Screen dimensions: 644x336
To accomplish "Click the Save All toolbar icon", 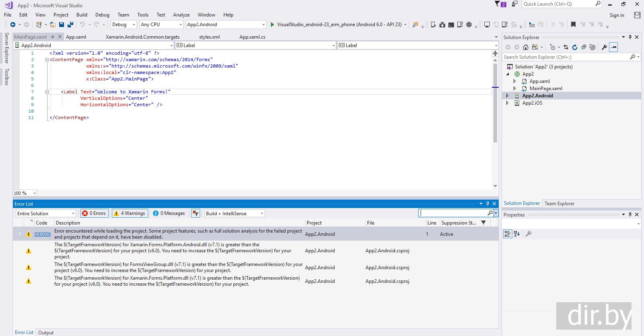I will click(70, 25).
